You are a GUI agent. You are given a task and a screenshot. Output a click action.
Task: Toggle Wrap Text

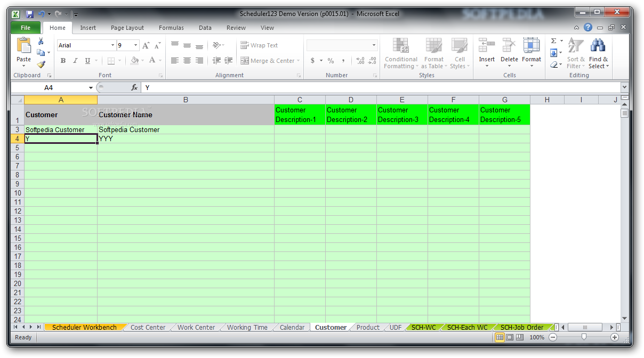(x=259, y=45)
